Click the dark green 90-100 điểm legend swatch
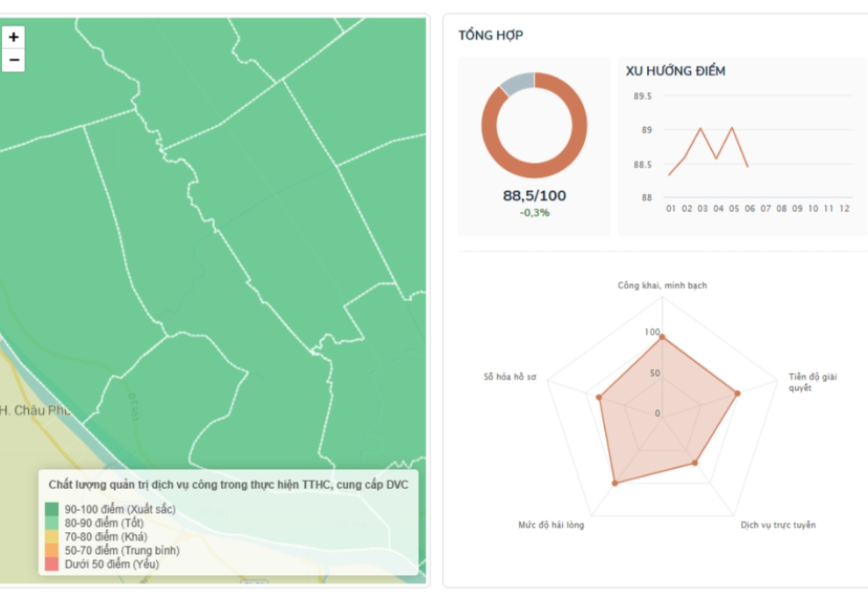 [x=52, y=509]
